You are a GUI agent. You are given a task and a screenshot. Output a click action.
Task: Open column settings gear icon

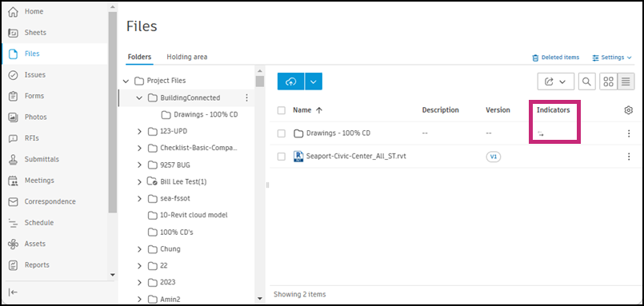(628, 110)
